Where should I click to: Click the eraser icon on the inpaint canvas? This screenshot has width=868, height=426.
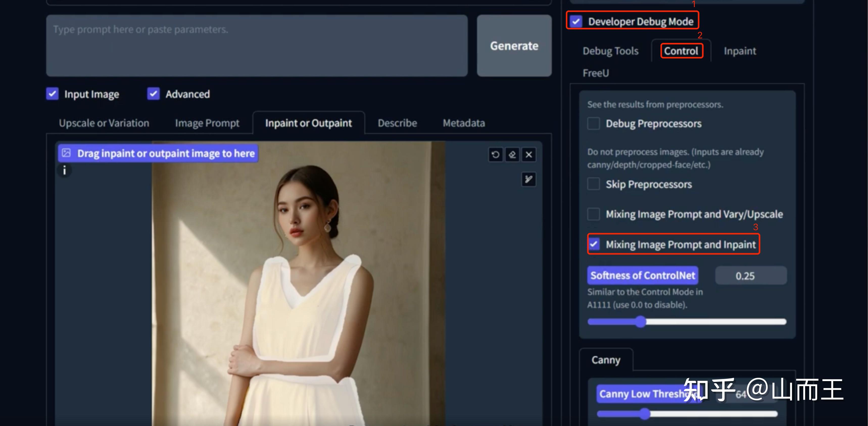tap(512, 155)
